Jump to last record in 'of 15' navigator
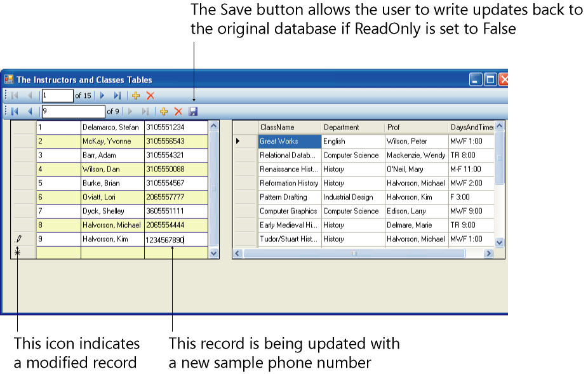The image size is (588, 374). tap(117, 96)
